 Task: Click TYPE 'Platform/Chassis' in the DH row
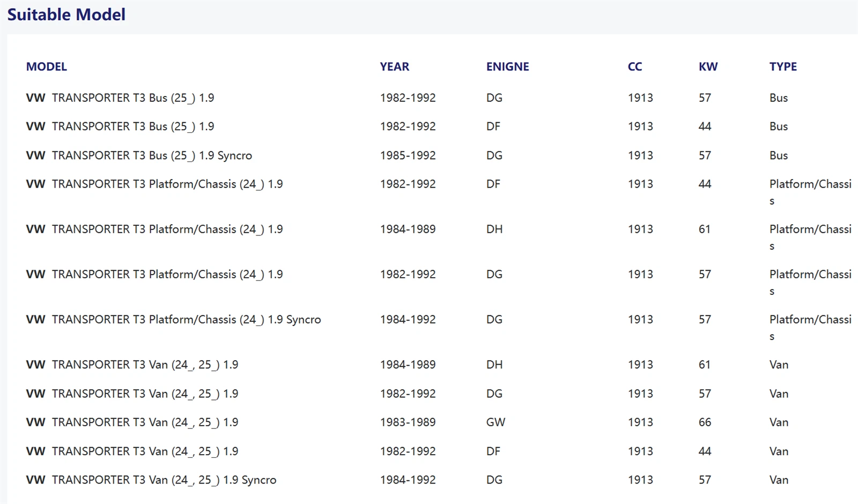click(810, 237)
